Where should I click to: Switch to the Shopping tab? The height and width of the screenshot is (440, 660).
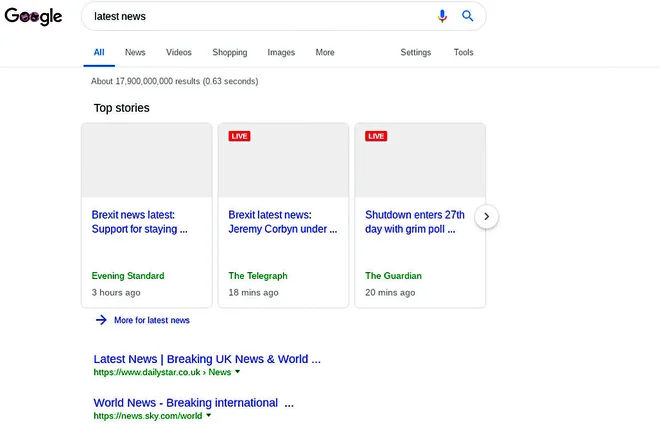230,52
